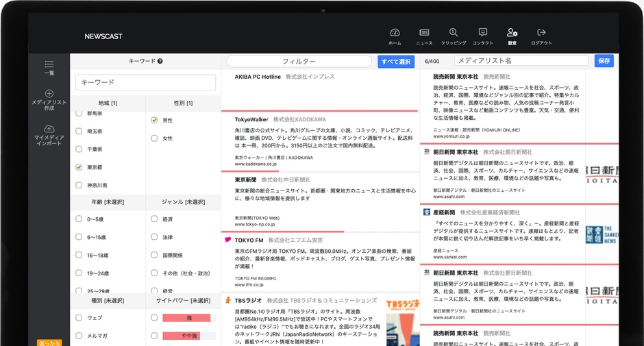
Task: Click the メディアリスト名 input field
Action: coord(521,61)
